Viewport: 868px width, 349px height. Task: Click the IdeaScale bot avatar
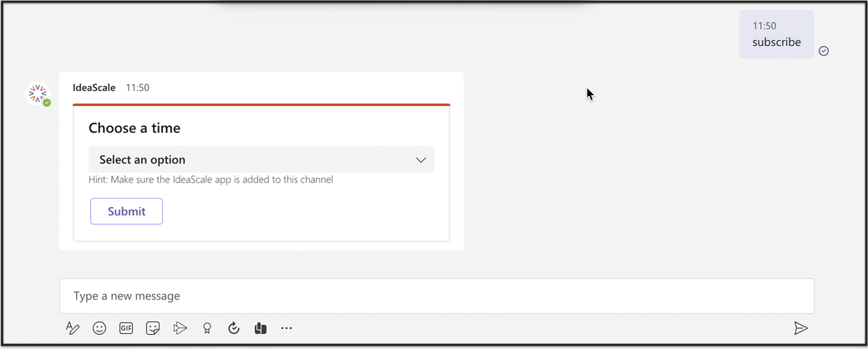(x=38, y=94)
